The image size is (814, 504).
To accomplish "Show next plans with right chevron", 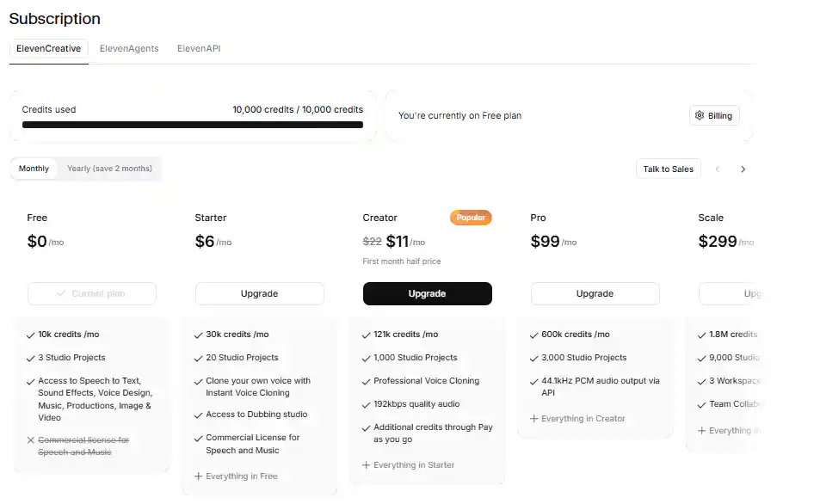I will [x=743, y=169].
